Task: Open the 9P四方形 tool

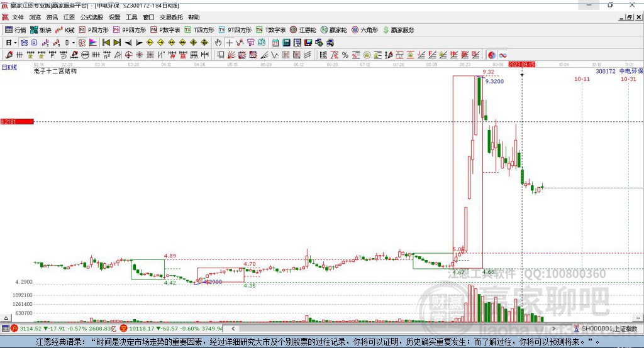Action: [130, 30]
